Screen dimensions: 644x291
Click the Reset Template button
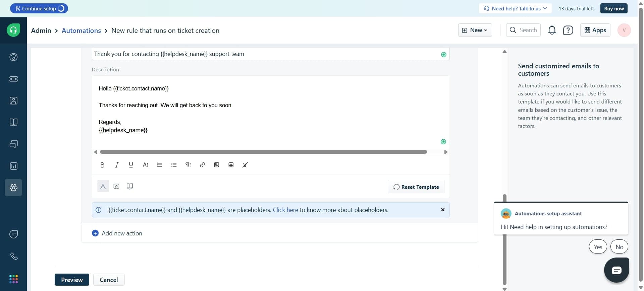(x=416, y=187)
